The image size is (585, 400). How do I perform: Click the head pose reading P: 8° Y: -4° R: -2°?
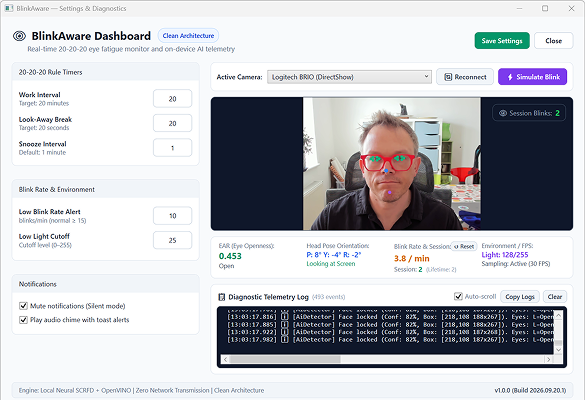[334, 255]
